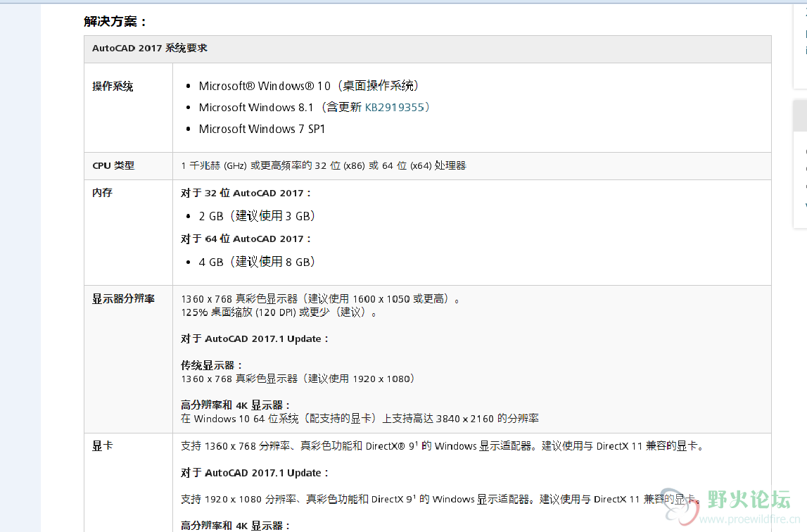Select 对于 32 位 AutoCAD 2017 heading

click(246, 193)
